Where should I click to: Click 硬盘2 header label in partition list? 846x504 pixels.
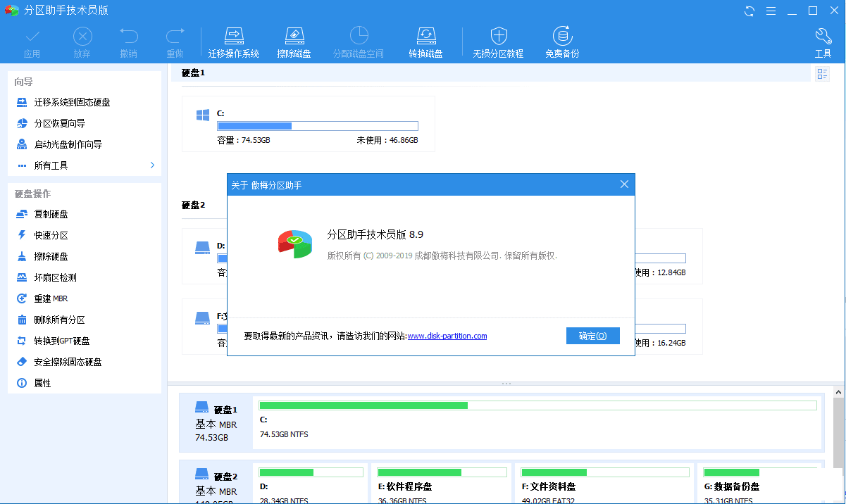pos(193,205)
